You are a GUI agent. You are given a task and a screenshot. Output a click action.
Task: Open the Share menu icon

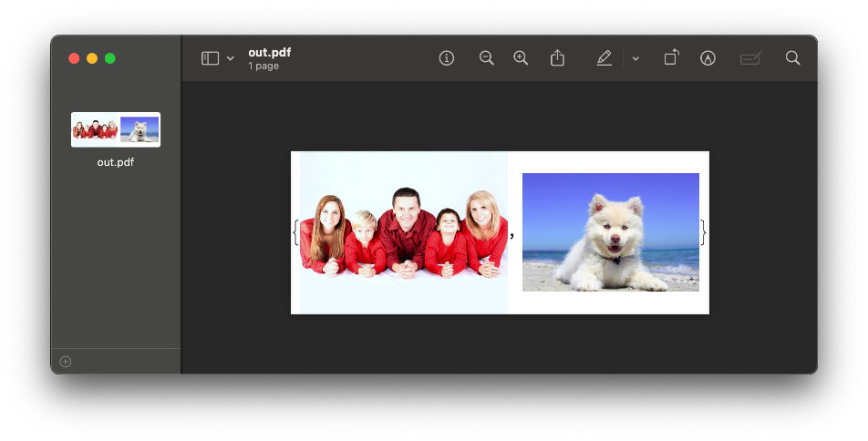coord(558,58)
